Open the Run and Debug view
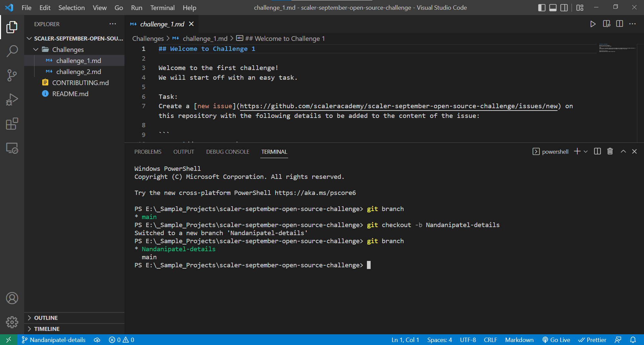Screen dimensions: 644x345 click(x=12, y=99)
